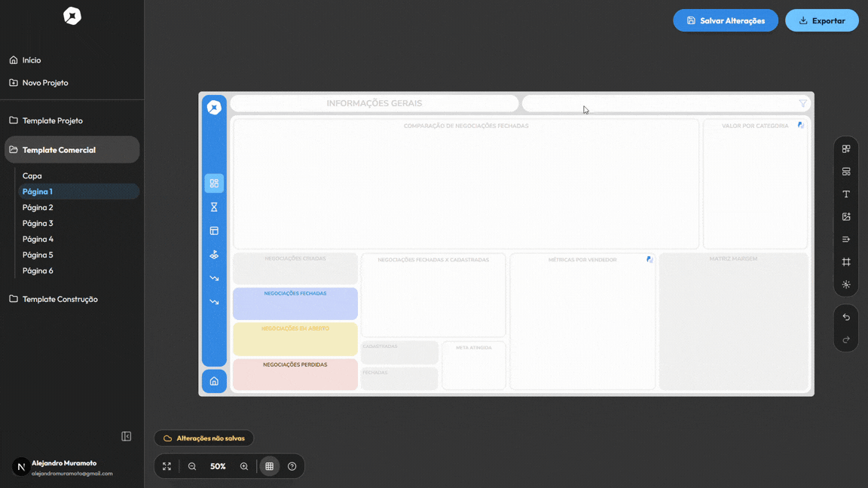This screenshot has height=488, width=868.
Task: Click the add image tool icon
Action: (846, 217)
